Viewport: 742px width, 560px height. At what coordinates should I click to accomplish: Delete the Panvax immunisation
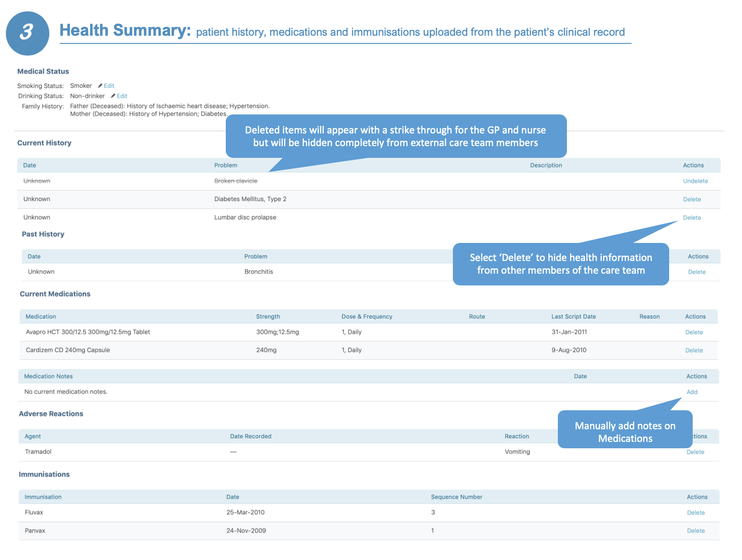[x=696, y=531]
